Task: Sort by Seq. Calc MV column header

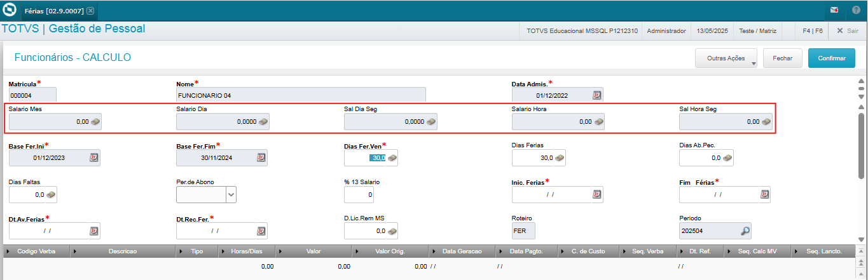Action: [757, 251]
